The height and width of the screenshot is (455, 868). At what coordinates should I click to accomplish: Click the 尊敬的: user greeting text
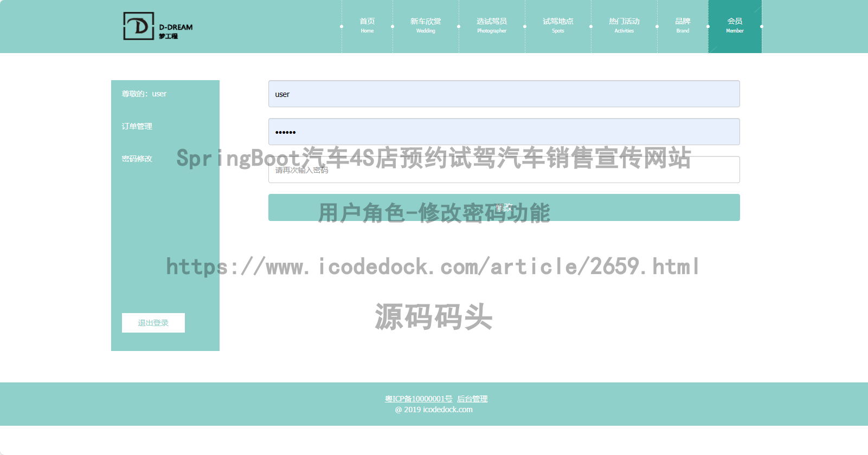144,94
